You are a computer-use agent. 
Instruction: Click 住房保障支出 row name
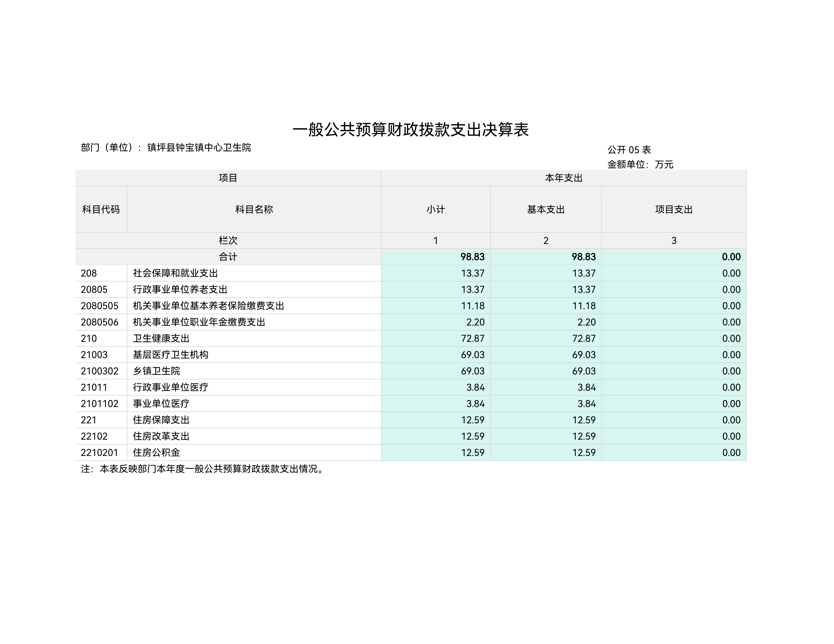[161, 420]
